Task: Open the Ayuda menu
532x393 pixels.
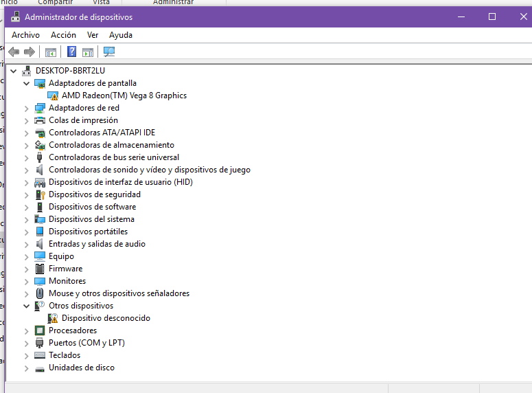Action: click(x=121, y=35)
